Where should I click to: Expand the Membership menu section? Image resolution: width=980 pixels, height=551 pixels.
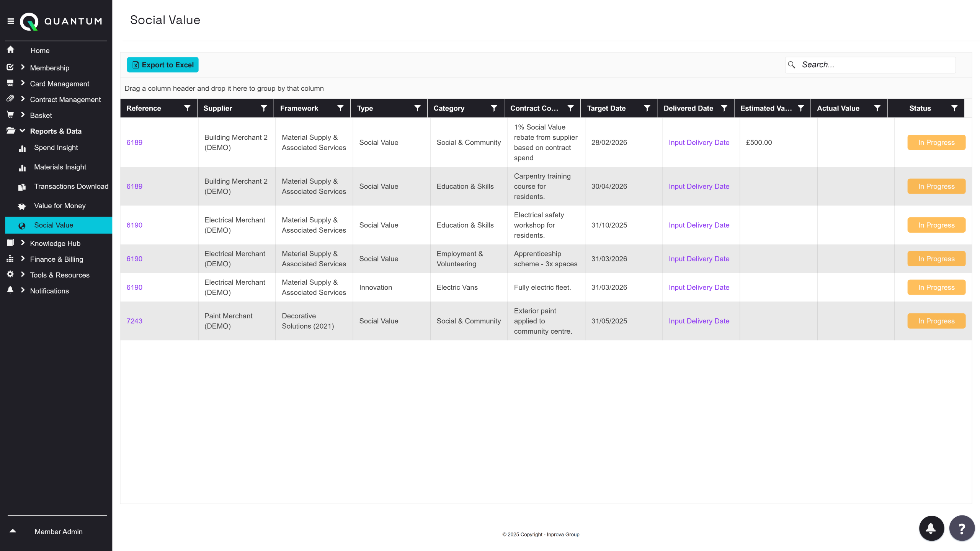pos(23,67)
